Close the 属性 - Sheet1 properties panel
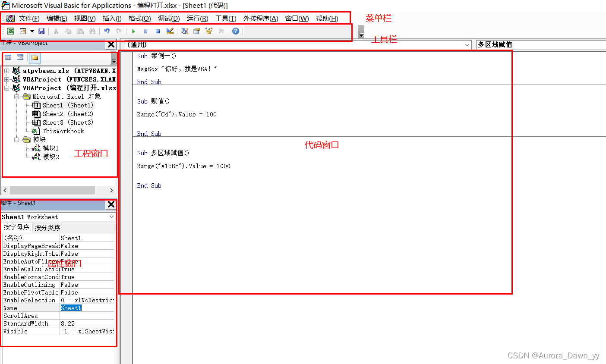This screenshot has width=606, height=364. 111,204
